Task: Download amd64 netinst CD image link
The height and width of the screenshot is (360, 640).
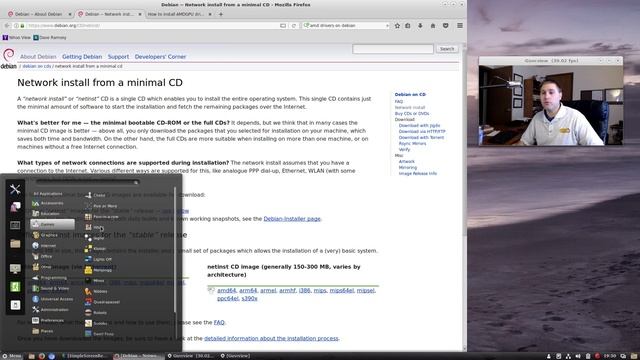Action: point(227,291)
